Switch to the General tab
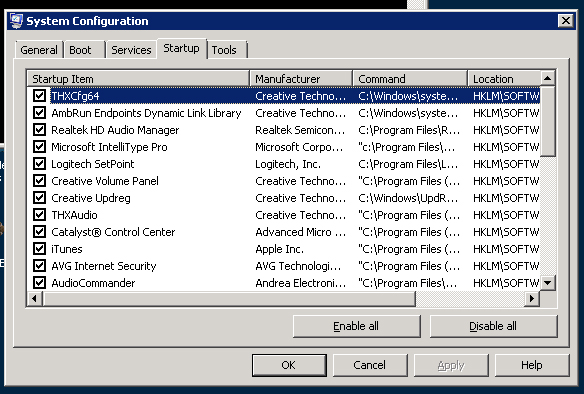 [39, 50]
